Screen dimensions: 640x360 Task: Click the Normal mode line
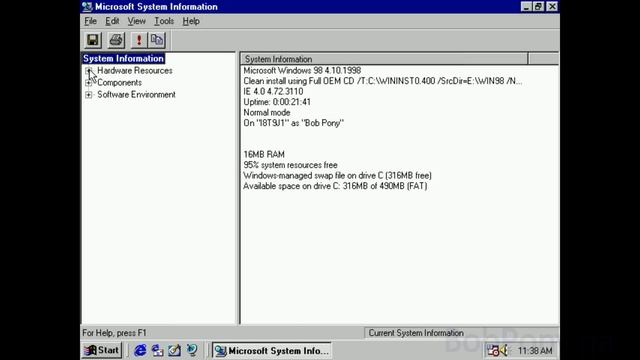tap(267, 113)
